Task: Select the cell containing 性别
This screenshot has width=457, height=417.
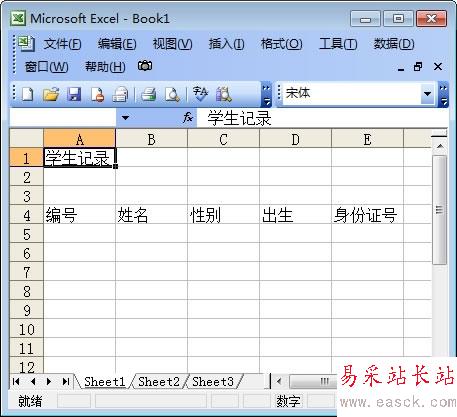Action: pos(224,215)
